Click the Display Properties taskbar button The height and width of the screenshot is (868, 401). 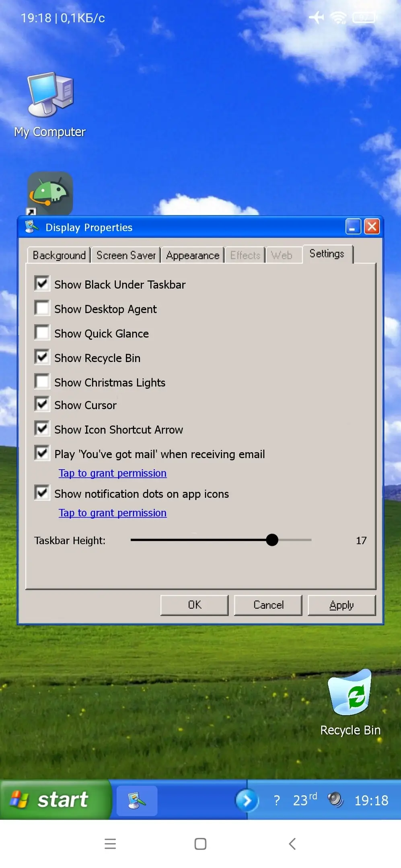[x=137, y=800]
